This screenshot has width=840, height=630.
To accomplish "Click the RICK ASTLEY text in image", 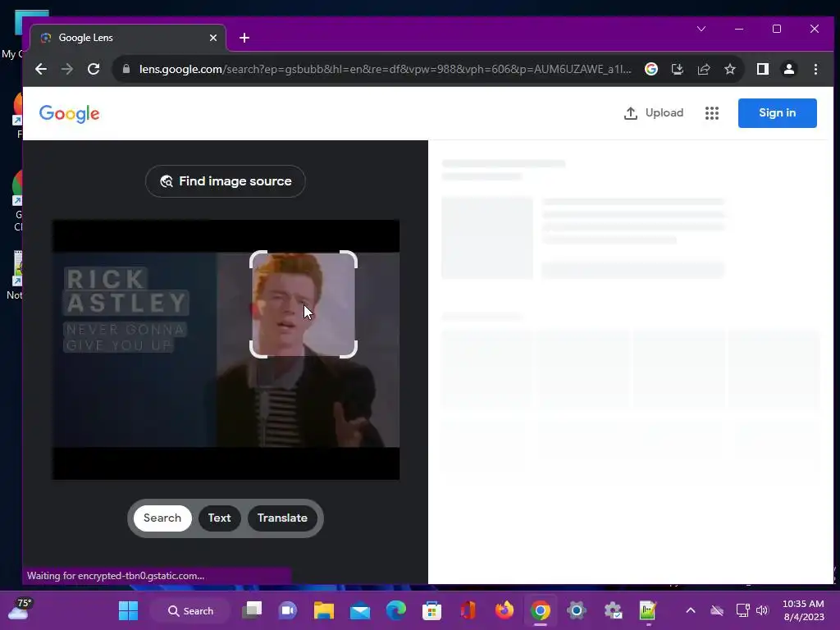I will point(126,291).
